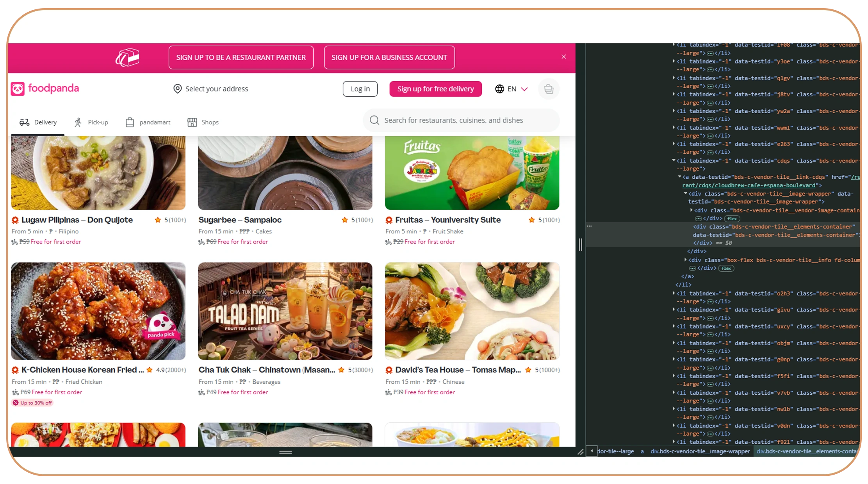Click Sign up for free delivery button

(435, 89)
